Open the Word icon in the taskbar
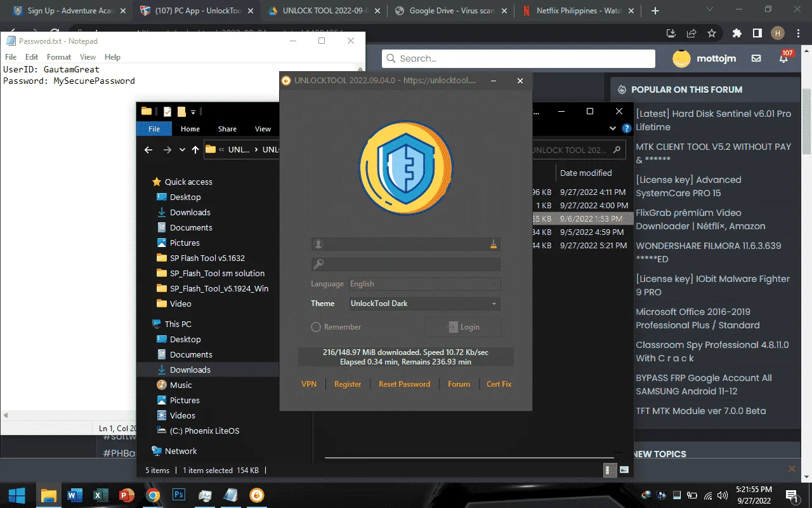 (x=75, y=495)
